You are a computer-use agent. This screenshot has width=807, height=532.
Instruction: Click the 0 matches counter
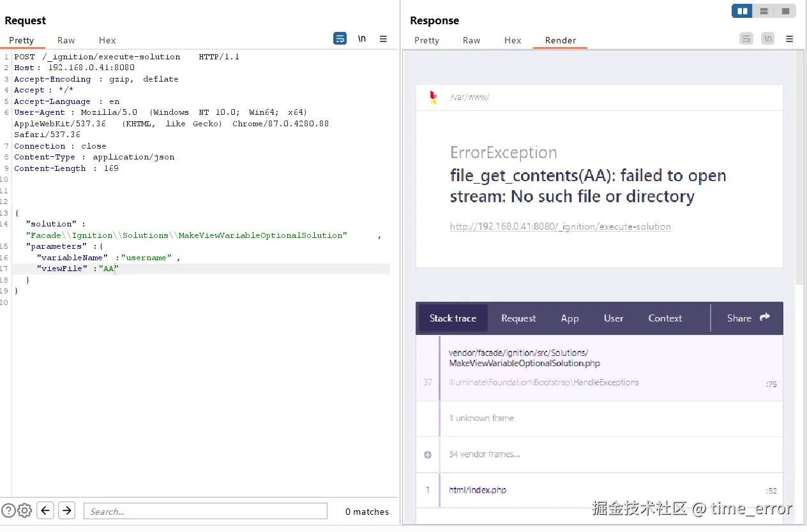coord(367,512)
